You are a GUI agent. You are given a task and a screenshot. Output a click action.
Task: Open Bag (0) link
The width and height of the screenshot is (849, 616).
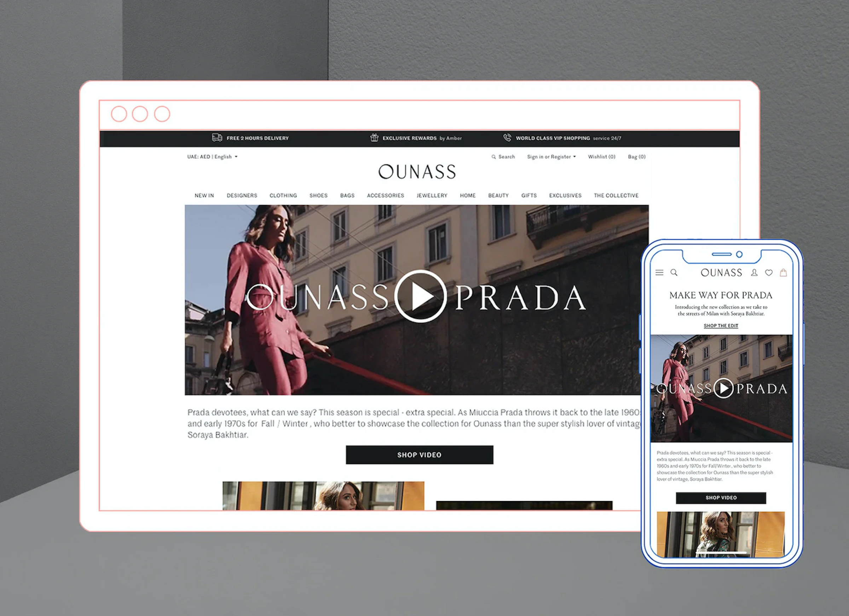pos(636,157)
